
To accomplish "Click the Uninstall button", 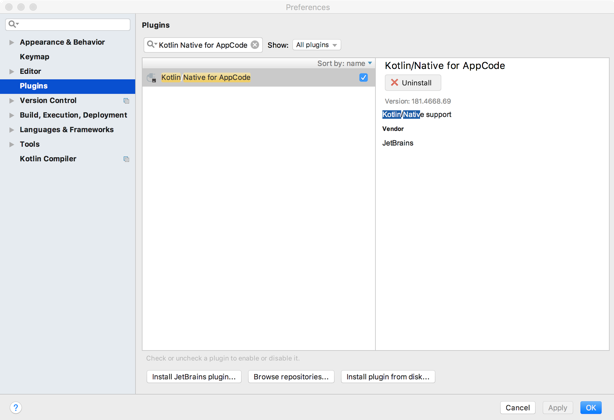I will pos(413,83).
